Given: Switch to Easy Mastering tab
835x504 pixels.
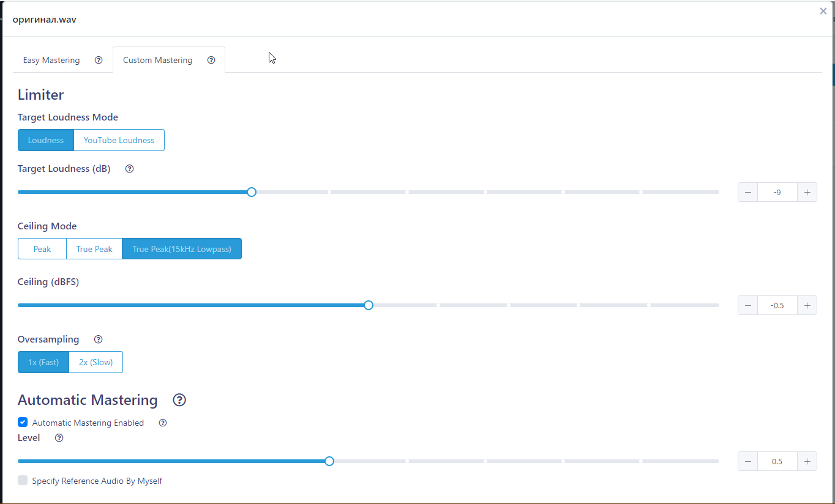Looking at the screenshot, I should tap(51, 60).
